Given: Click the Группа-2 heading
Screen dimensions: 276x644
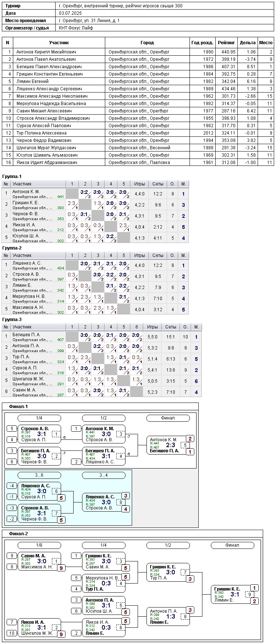Looking at the screenshot, I should click(x=12, y=248).
